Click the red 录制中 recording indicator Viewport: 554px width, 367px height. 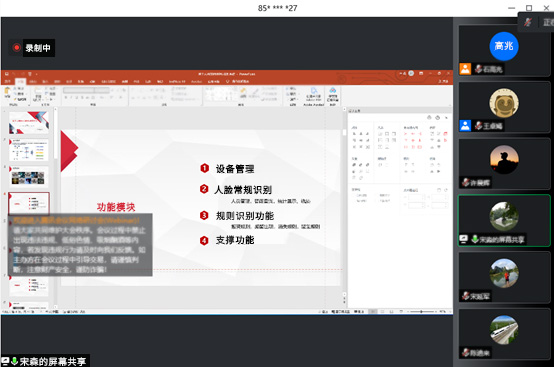pyautogui.click(x=32, y=48)
